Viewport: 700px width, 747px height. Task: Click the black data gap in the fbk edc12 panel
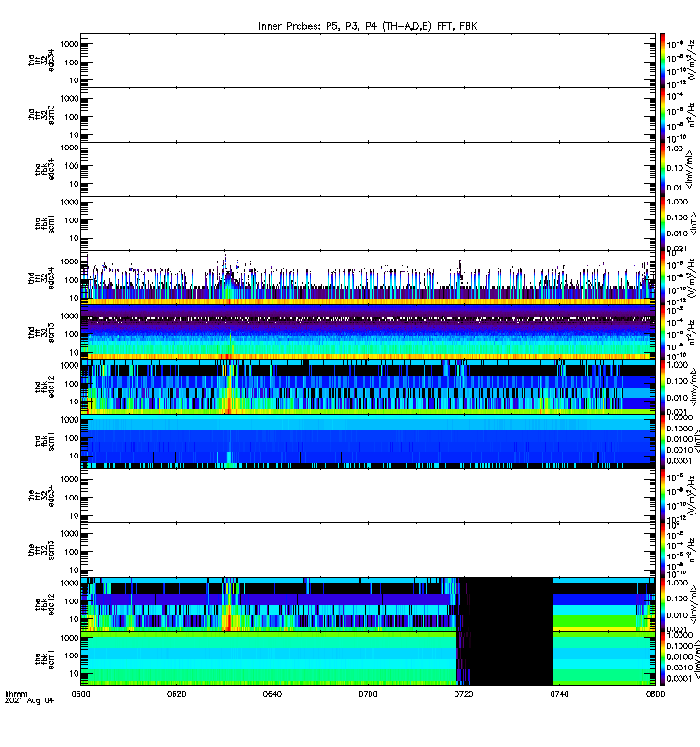(x=506, y=604)
